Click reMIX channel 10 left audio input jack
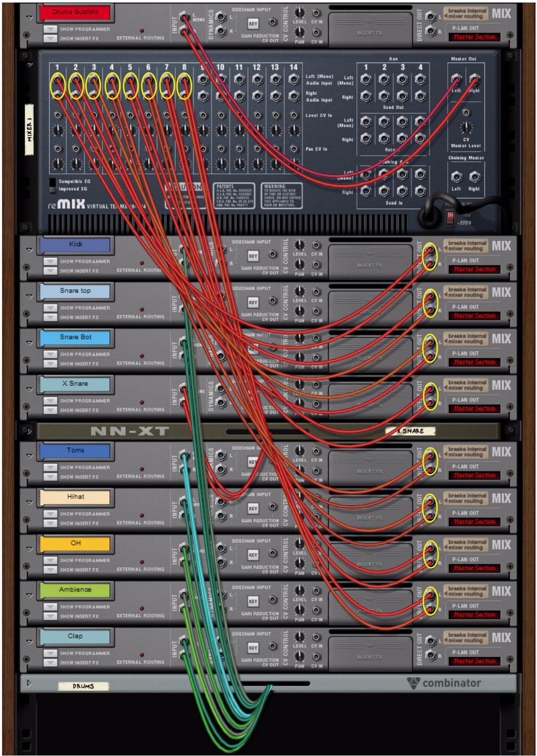This screenshot has width=537, height=756. (x=221, y=79)
